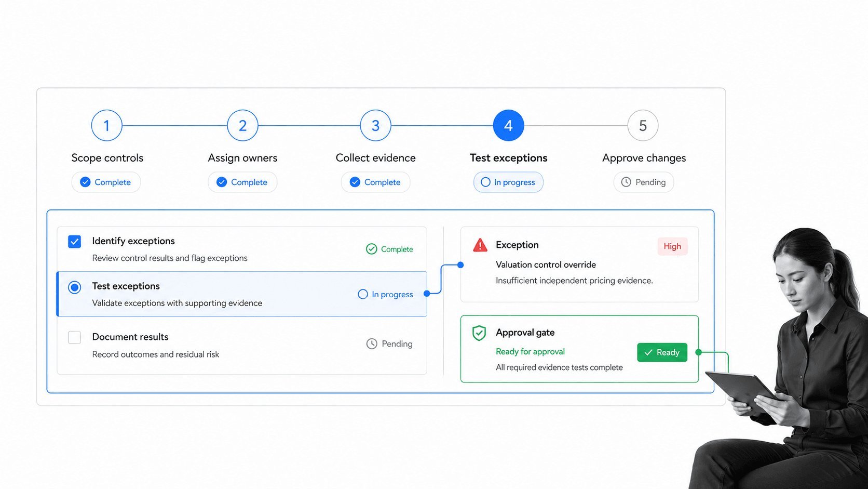
Task: Click blue check icon in Collect evidence badge
Action: click(355, 182)
